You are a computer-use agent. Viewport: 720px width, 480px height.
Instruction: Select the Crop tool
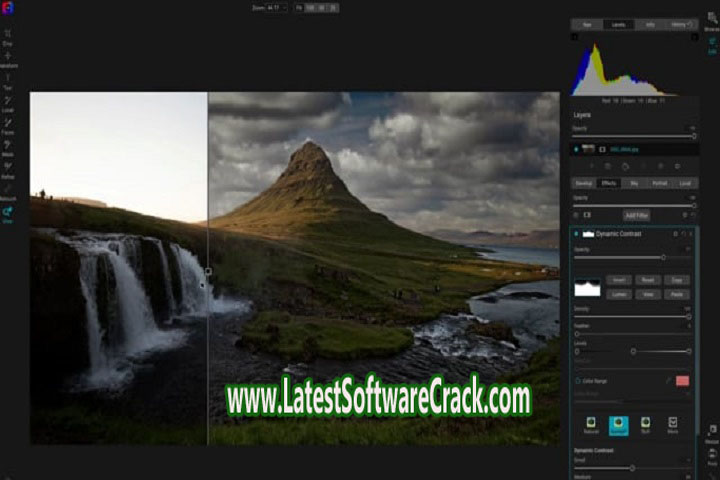(7, 37)
